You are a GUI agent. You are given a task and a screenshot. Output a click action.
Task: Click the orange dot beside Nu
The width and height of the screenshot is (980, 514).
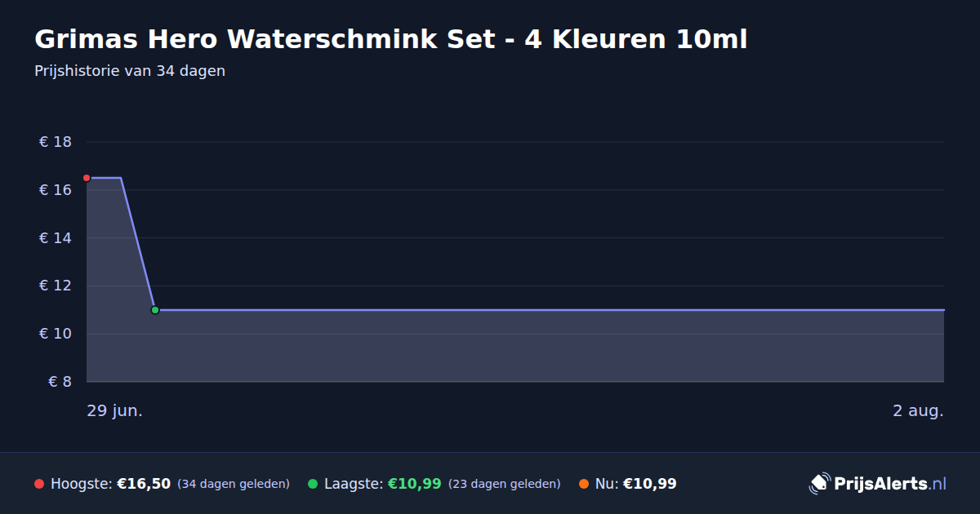click(584, 484)
